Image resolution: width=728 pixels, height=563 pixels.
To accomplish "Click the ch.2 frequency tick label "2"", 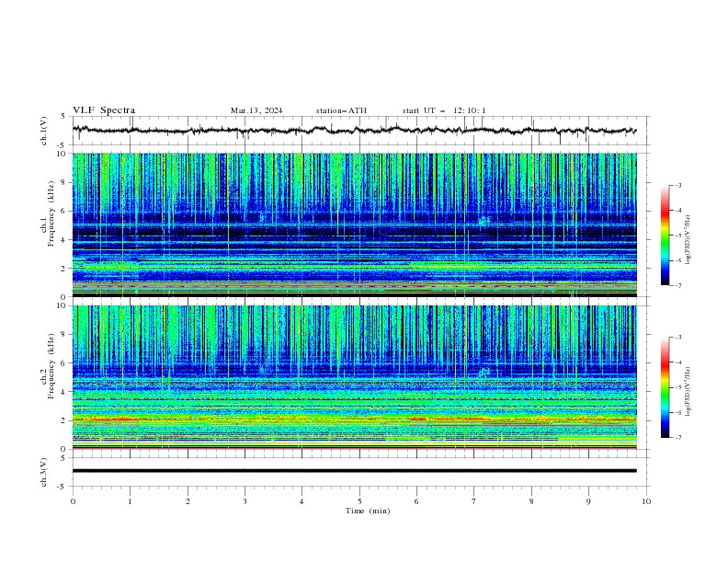I will click(65, 420).
